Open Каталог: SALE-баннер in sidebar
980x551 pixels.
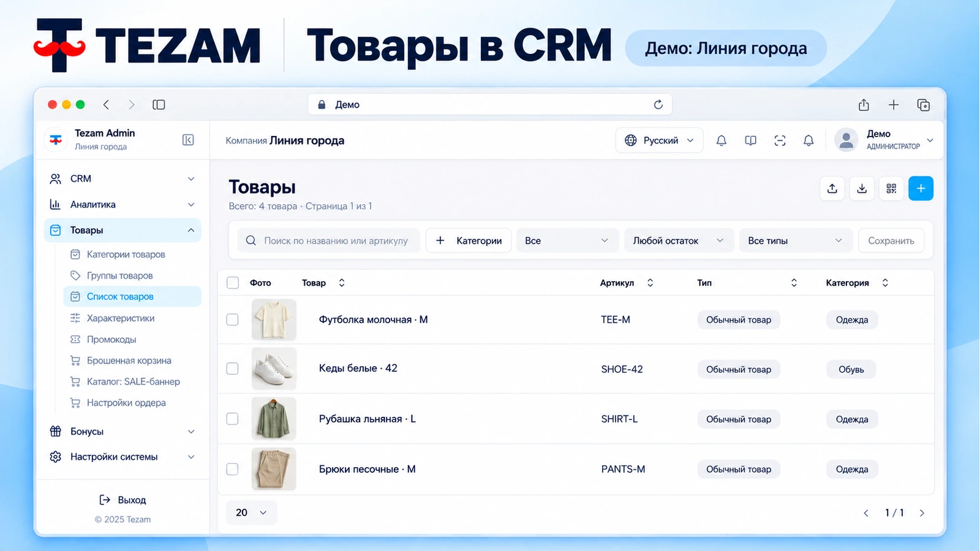coord(132,381)
